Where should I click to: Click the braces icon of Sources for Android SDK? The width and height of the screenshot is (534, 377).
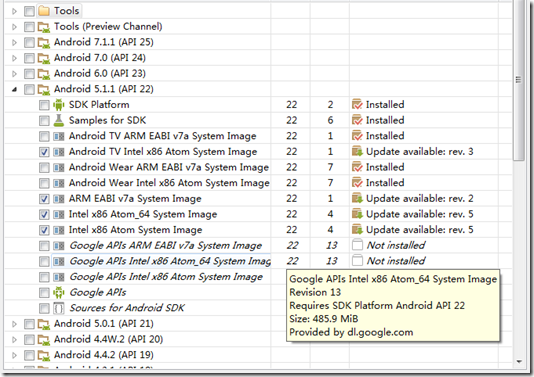59,308
